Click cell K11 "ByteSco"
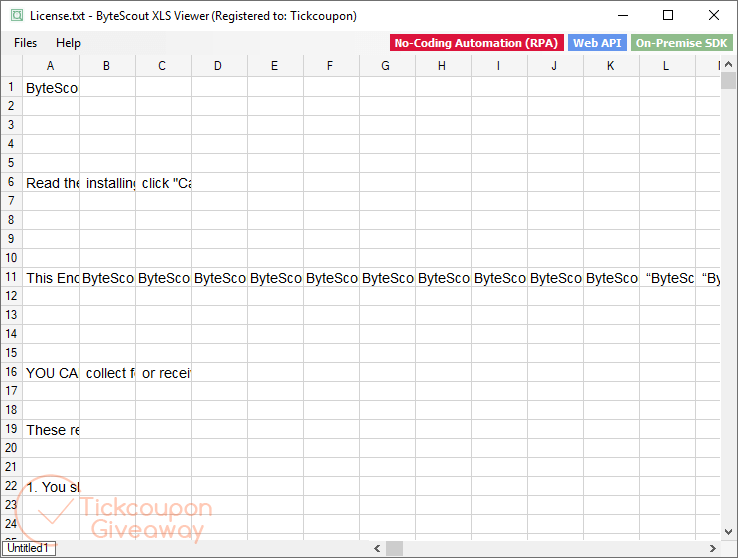Image resolution: width=738 pixels, height=558 pixels. tap(611, 278)
